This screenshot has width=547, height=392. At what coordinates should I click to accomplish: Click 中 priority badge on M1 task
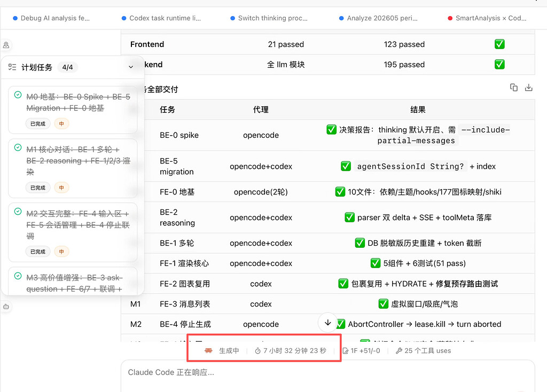click(61, 187)
